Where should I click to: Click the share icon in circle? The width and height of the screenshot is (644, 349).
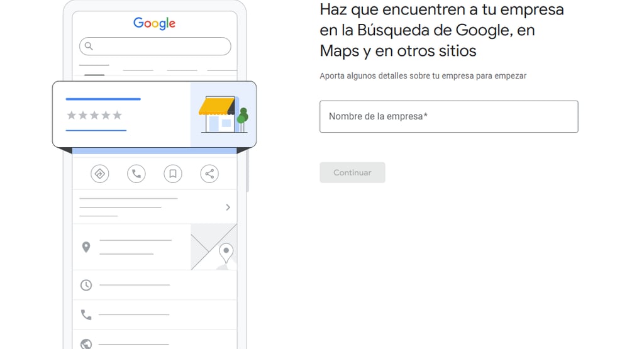(x=209, y=174)
